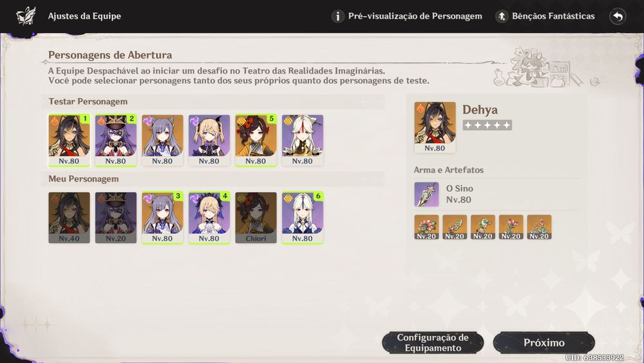This screenshot has height=363, width=644.
Task: Open Pré-visualização de Personagem info
Action: coord(407,17)
